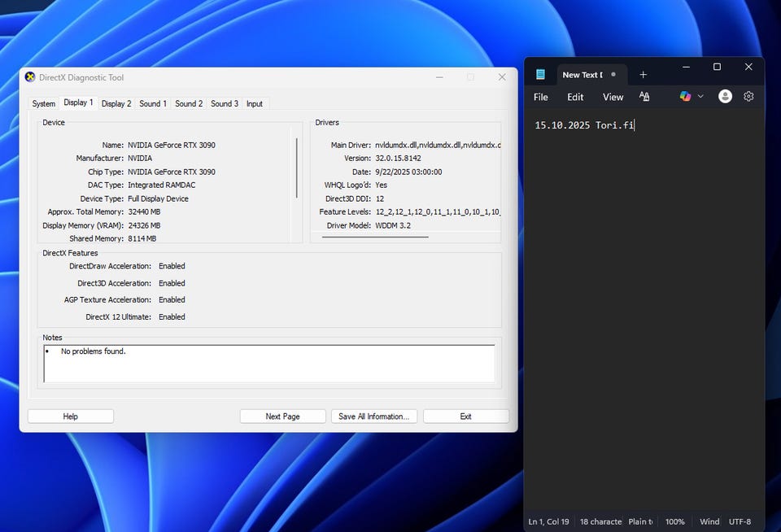Add a new Notepad tab with plus icon
The height and width of the screenshot is (532, 781).
pyautogui.click(x=643, y=75)
